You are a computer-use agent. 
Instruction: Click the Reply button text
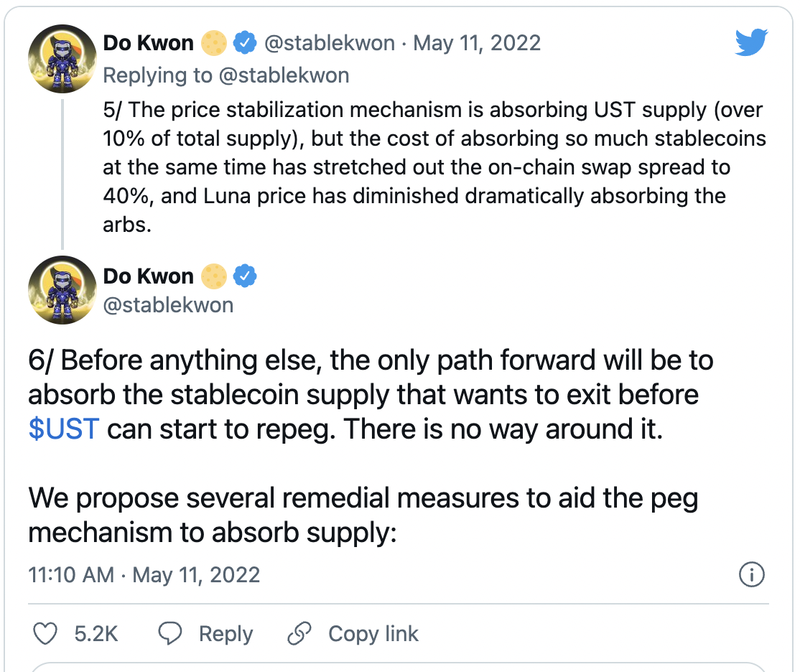(225, 634)
